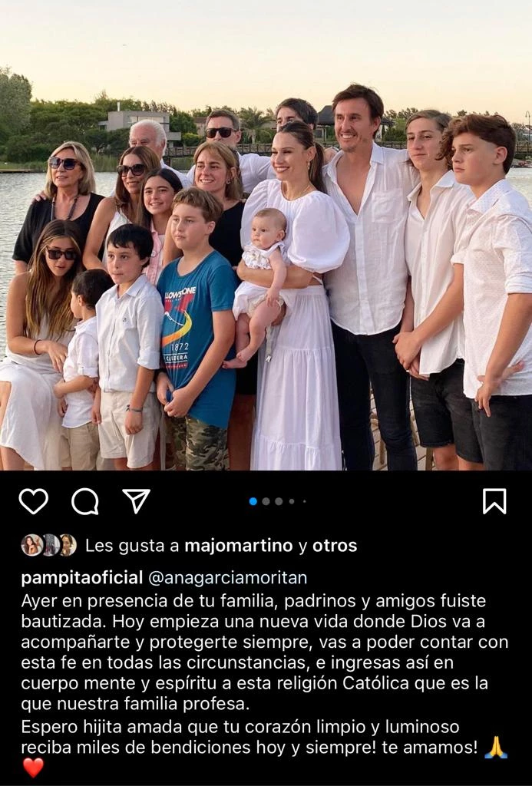Open third liker profile avatar
532x786 pixels.
tap(68, 545)
